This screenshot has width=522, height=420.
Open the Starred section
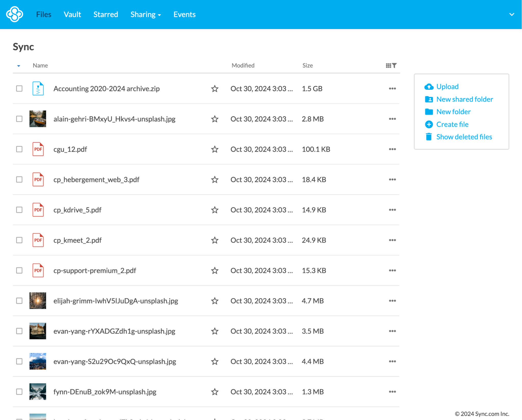click(106, 15)
